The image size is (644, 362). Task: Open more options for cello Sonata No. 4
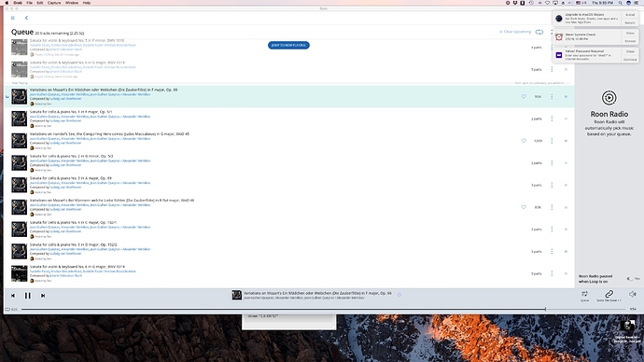pos(552,230)
